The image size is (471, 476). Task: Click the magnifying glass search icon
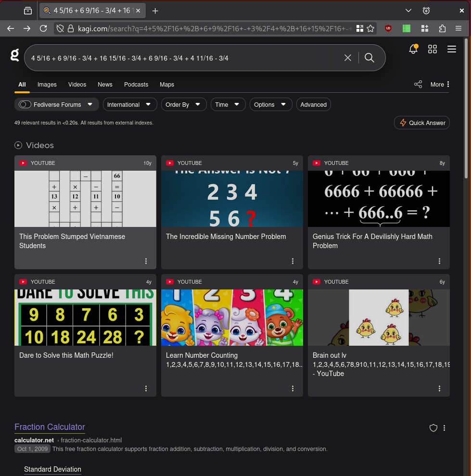coord(369,58)
